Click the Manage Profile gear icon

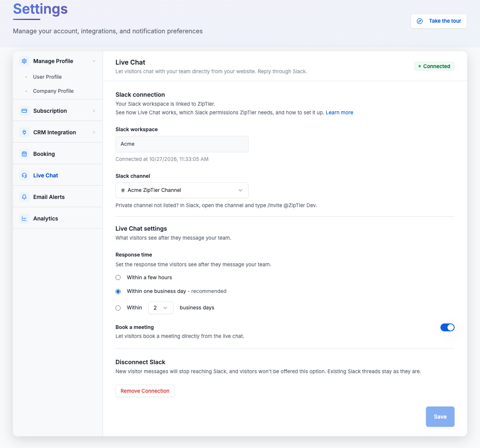pyautogui.click(x=24, y=61)
